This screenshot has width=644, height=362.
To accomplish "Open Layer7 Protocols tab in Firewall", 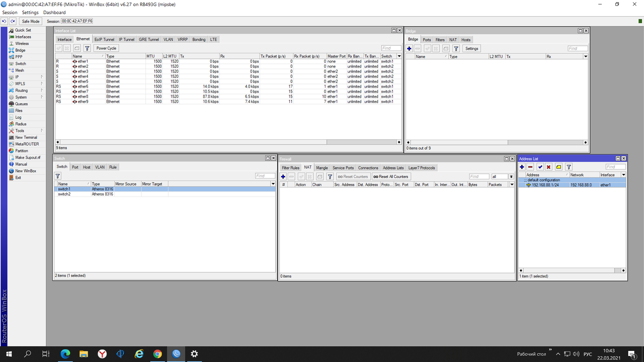I will pos(422,168).
